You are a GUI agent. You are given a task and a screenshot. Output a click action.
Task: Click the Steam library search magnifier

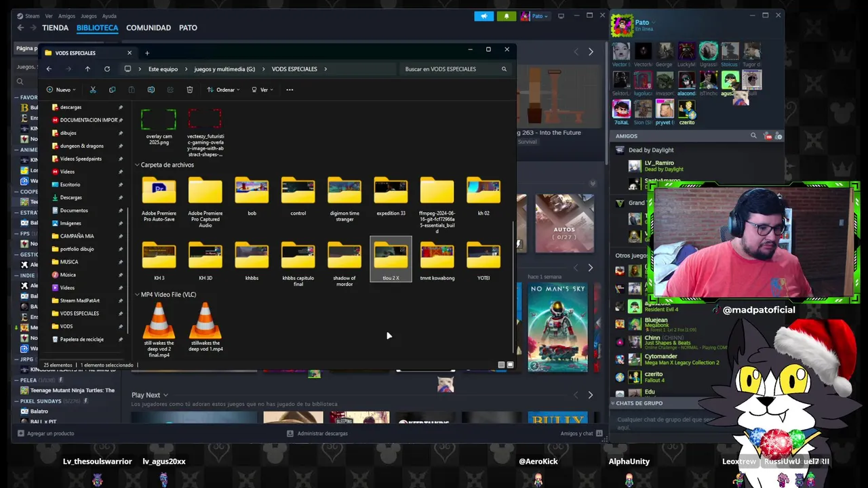pos(20,81)
